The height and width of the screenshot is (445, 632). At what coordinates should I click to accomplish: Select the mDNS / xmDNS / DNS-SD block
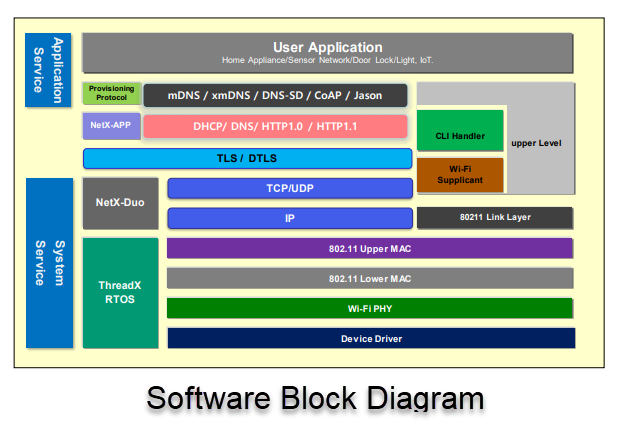(275, 95)
